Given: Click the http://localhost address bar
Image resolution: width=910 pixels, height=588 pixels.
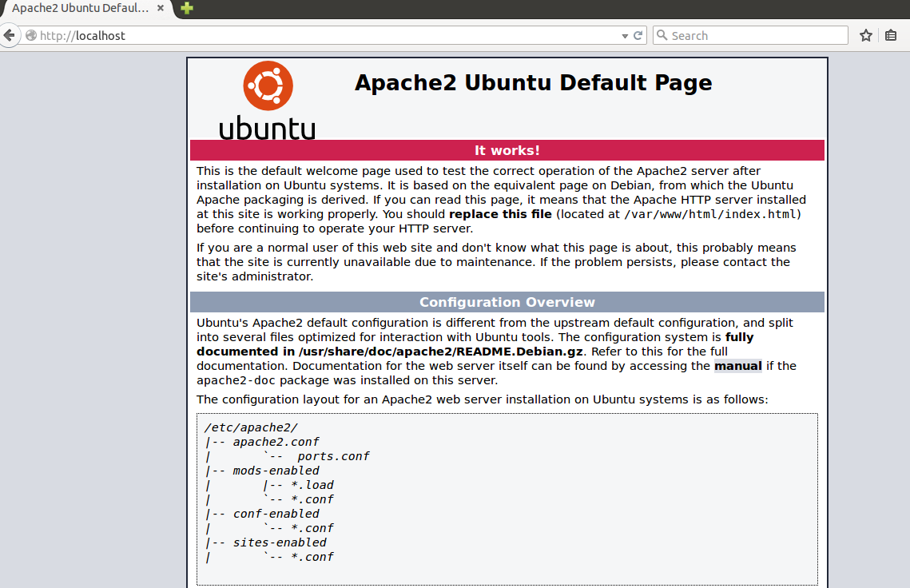Looking at the screenshot, I should tap(325, 35).
